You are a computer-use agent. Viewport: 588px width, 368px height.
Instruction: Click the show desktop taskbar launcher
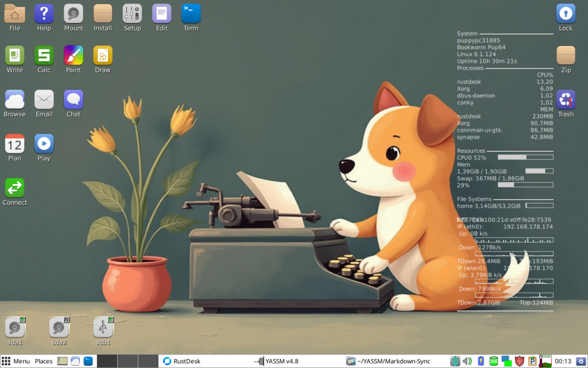coord(62,361)
